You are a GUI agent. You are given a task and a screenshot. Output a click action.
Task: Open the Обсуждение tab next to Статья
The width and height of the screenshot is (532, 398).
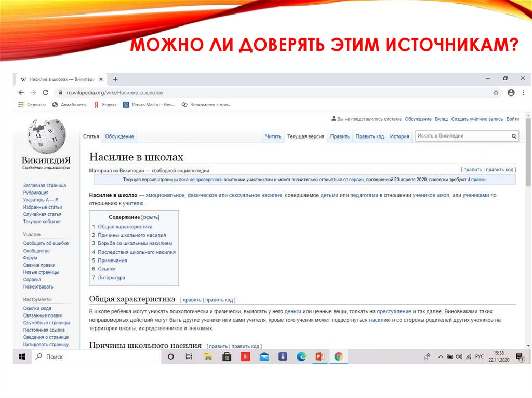119,136
